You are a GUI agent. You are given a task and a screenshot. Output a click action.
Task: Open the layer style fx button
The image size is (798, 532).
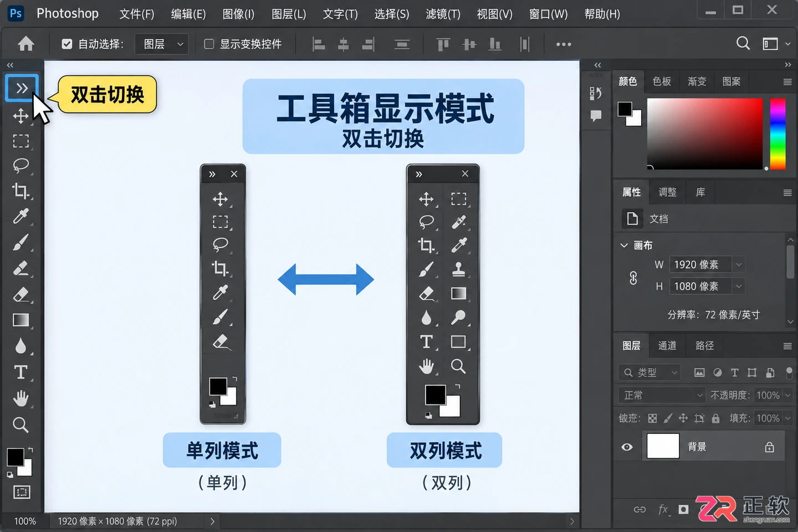[663, 509]
